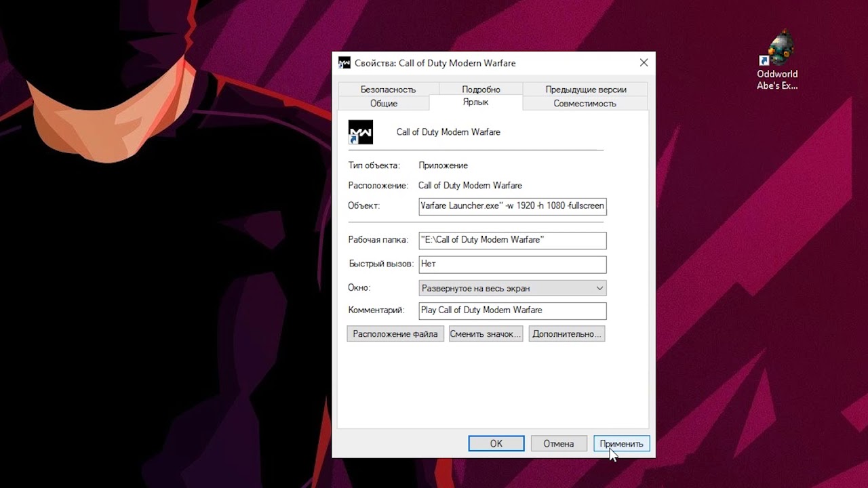Click the Сменить значок... button
The image size is (868, 488).
tap(486, 333)
